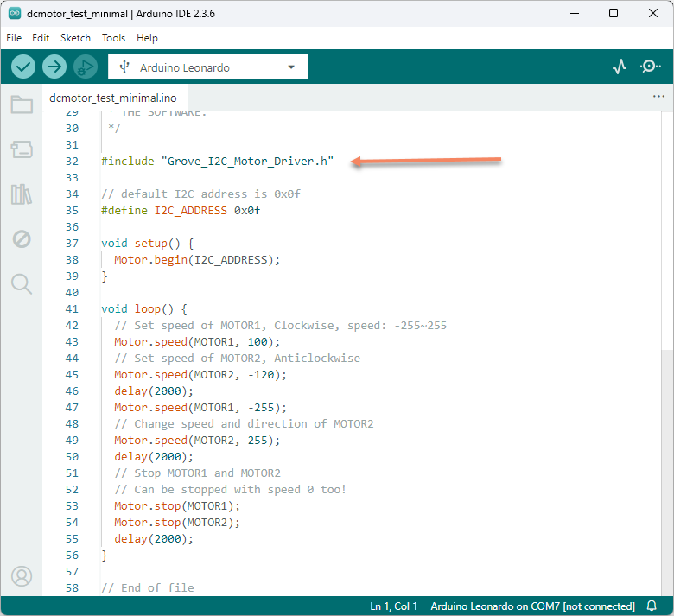
Task: Start Debugging with the play-bug icon
Action: (x=85, y=67)
